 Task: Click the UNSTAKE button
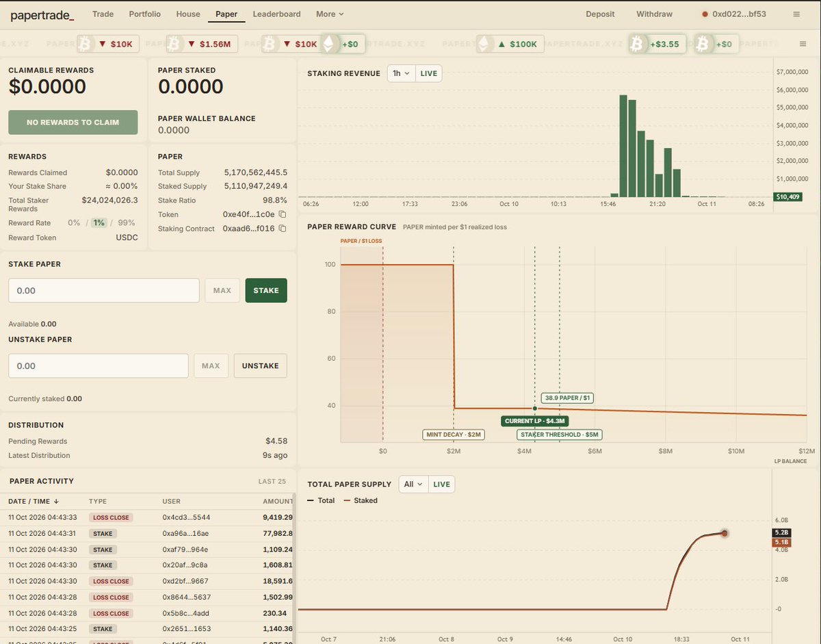click(261, 365)
